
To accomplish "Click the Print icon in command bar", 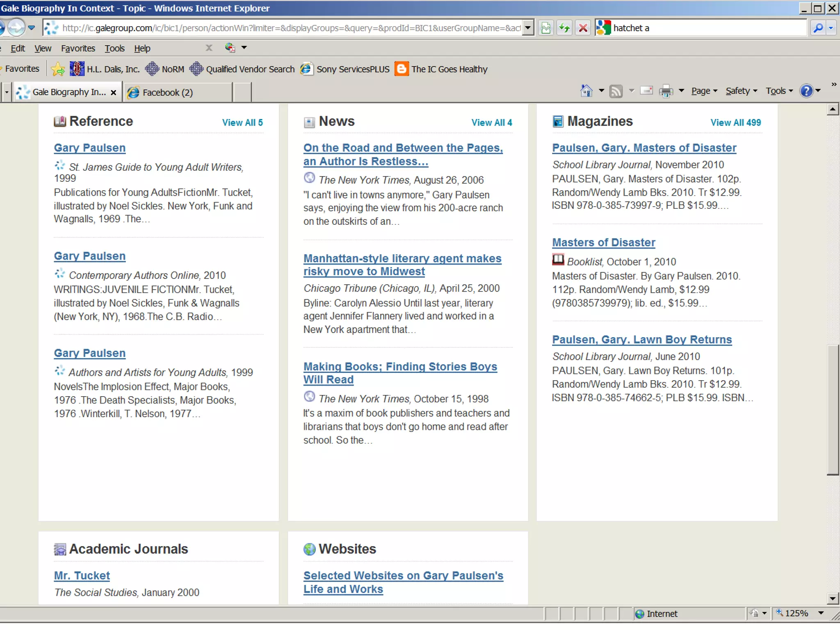I will point(666,91).
